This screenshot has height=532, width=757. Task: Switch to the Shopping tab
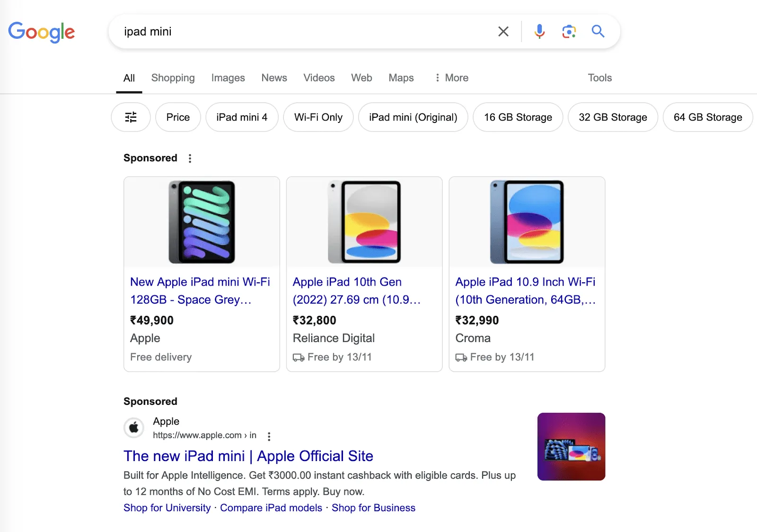coord(173,78)
